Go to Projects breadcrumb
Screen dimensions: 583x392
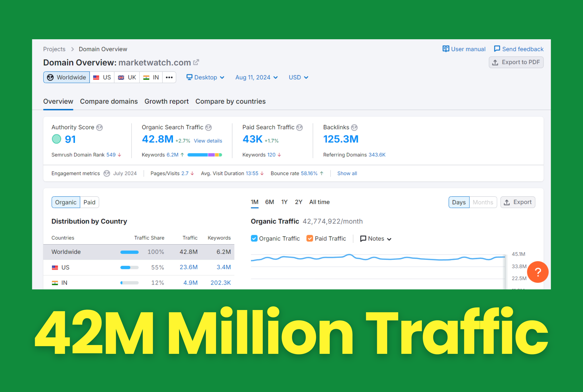click(x=54, y=49)
